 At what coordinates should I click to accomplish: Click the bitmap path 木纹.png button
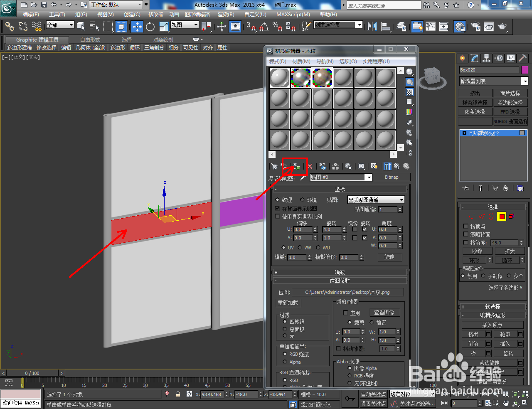pos(347,293)
